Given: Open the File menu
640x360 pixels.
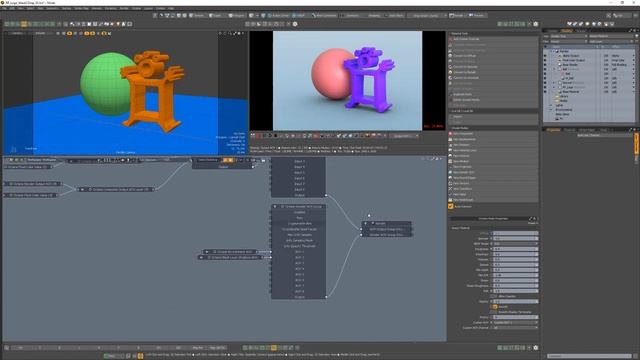Looking at the screenshot, I should click(x=4, y=8).
